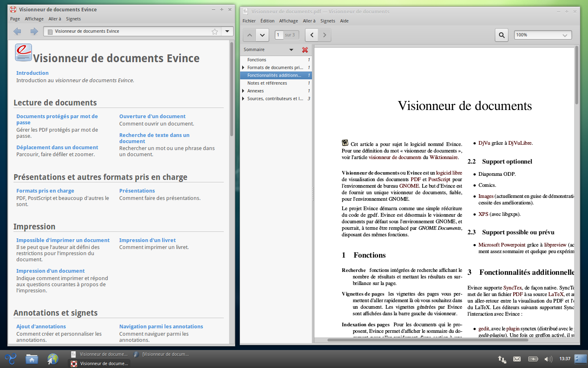Open 'Recherche de texte dans un document' link
Viewport: 588px width, 368px height.
(x=154, y=138)
